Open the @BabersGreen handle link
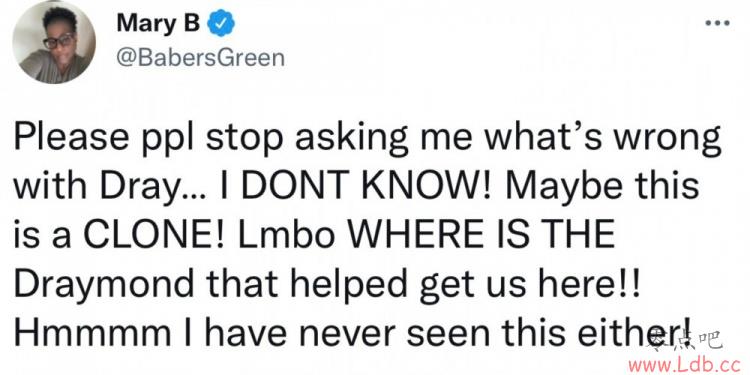The height and width of the screenshot is (375, 750). coord(200,58)
